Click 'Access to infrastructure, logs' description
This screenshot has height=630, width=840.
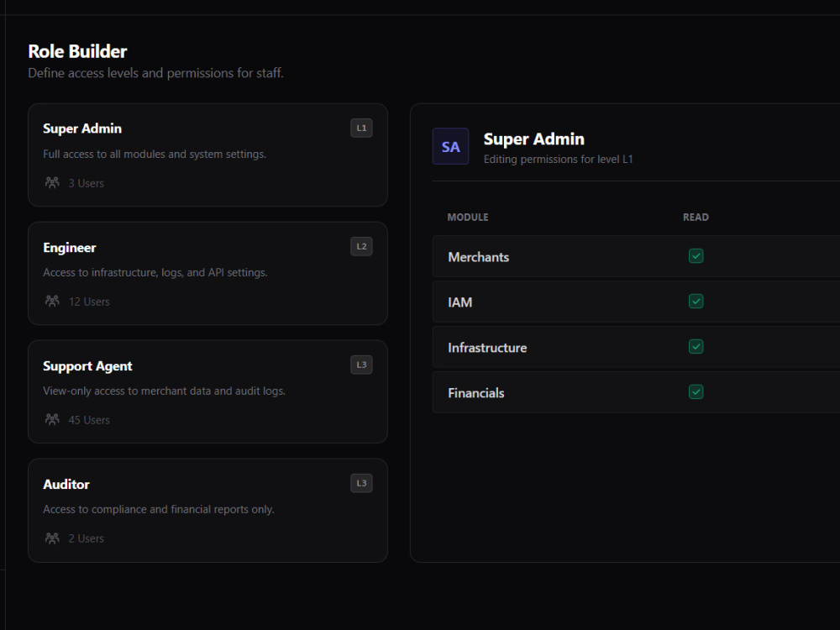(155, 272)
